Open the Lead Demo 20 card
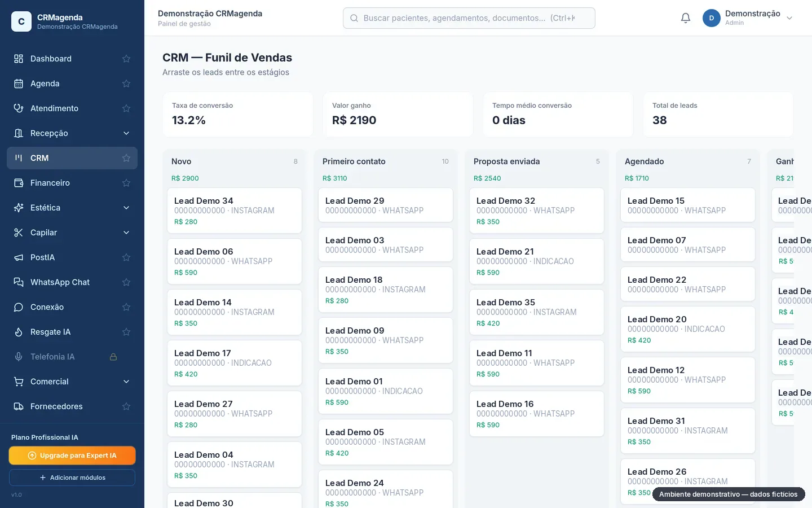 click(x=688, y=329)
